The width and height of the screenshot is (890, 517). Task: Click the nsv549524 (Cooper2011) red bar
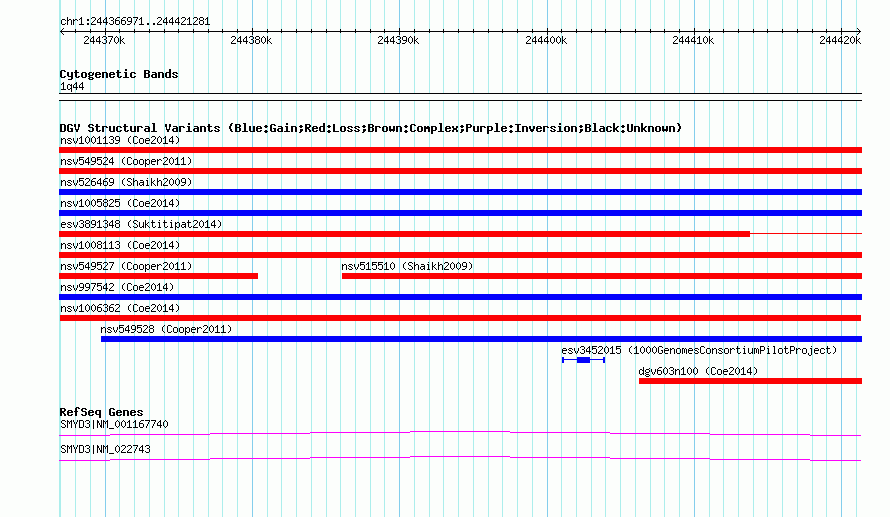460,171
